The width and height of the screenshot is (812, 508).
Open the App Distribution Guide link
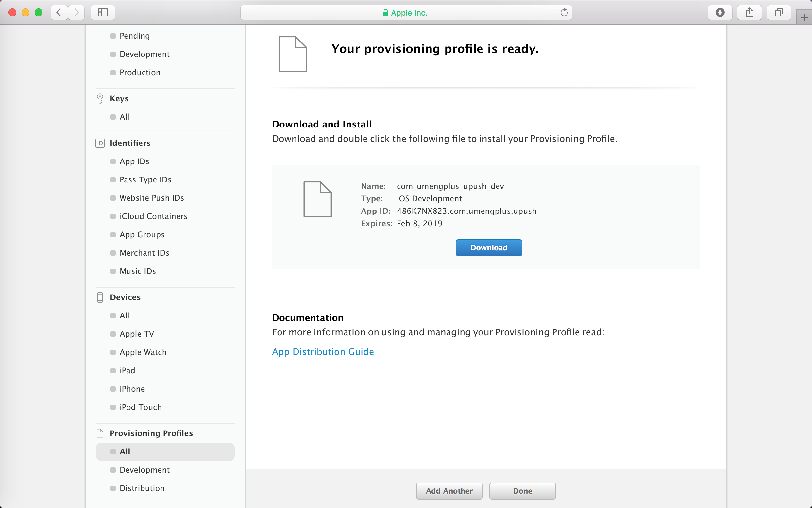(323, 352)
